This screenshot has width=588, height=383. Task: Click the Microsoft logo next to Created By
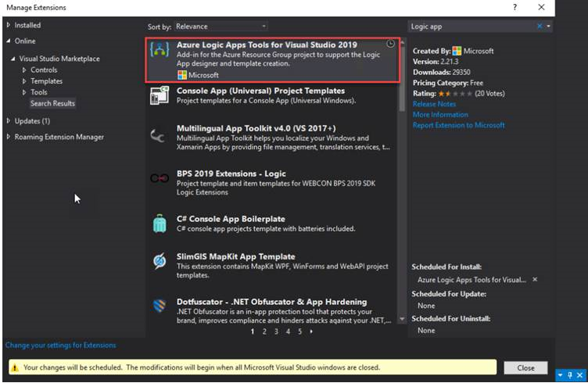tap(457, 51)
